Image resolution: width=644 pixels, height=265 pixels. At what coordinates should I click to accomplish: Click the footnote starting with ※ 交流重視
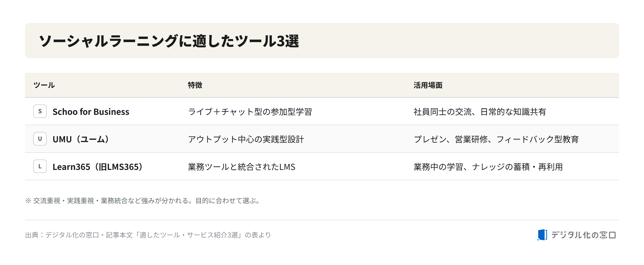click(143, 201)
